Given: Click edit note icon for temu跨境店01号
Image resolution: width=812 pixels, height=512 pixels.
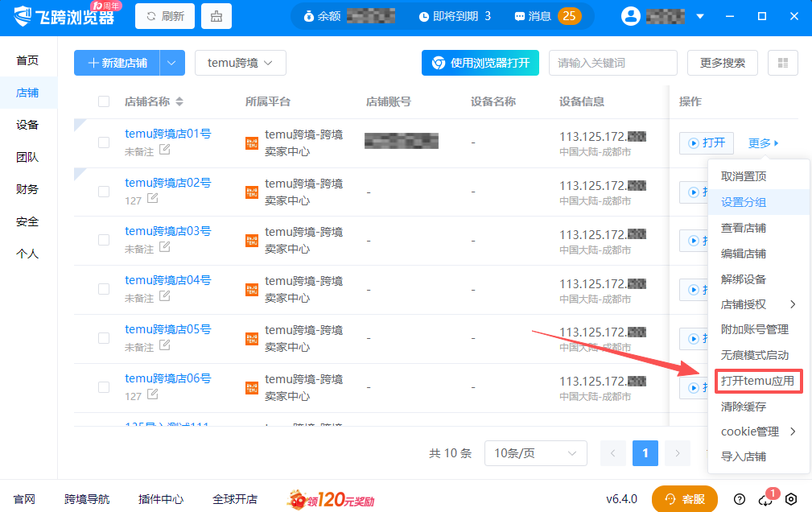Looking at the screenshot, I should [x=164, y=150].
